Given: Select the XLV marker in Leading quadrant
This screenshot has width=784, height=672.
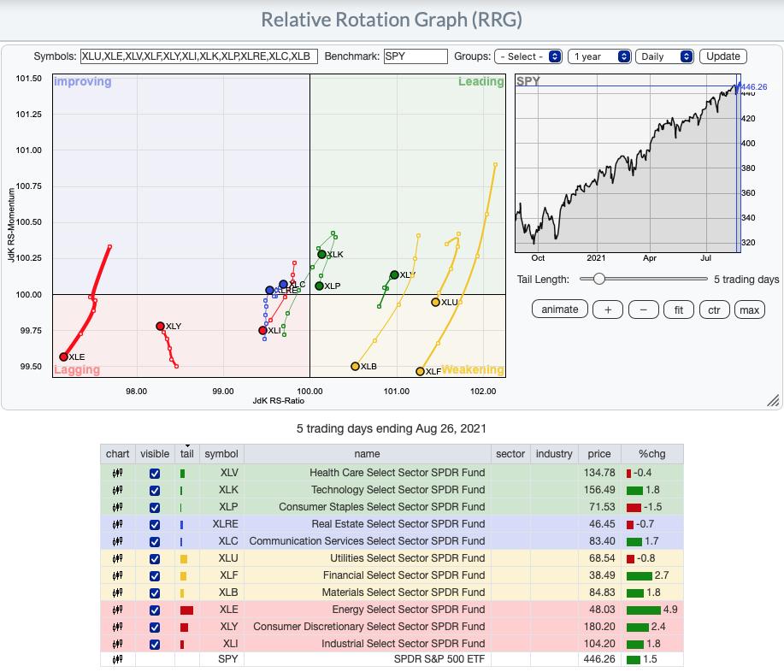Looking at the screenshot, I should pos(394,274).
